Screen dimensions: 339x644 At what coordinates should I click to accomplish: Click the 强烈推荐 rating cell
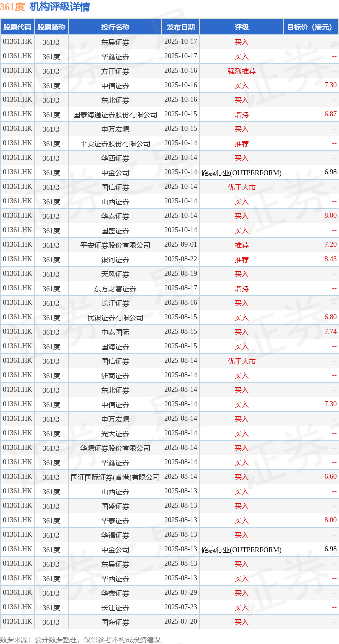point(242,71)
